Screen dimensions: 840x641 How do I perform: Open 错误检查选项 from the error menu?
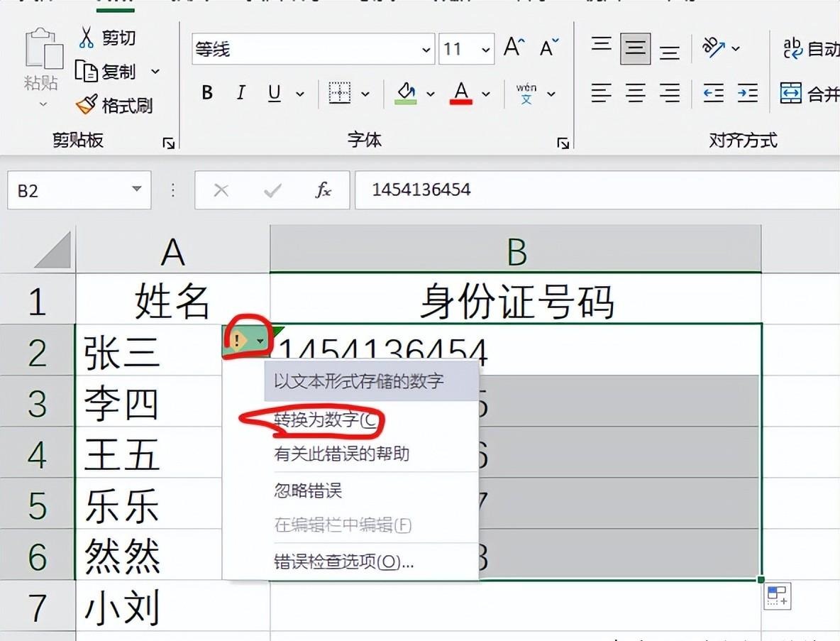click(x=350, y=561)
